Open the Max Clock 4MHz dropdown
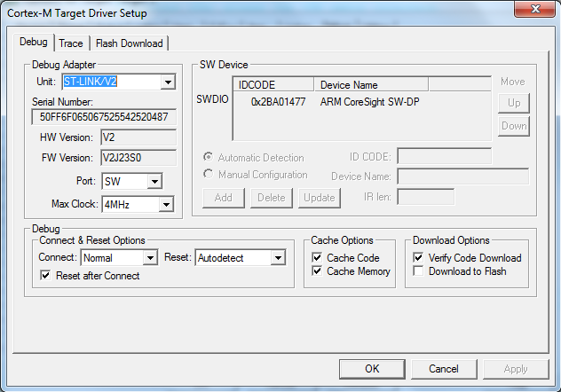The width and height of the screenshot is (561, 392). 166,205
